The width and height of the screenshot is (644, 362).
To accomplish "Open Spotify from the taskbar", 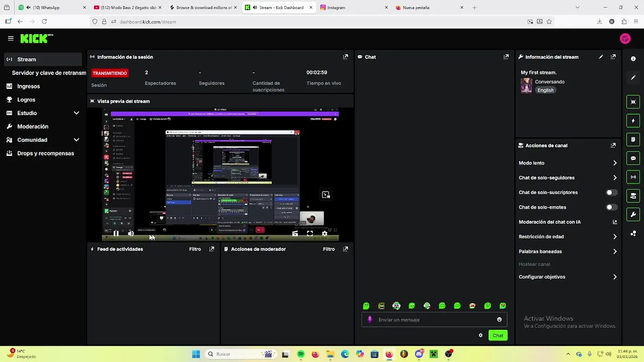I will [300, 354].
